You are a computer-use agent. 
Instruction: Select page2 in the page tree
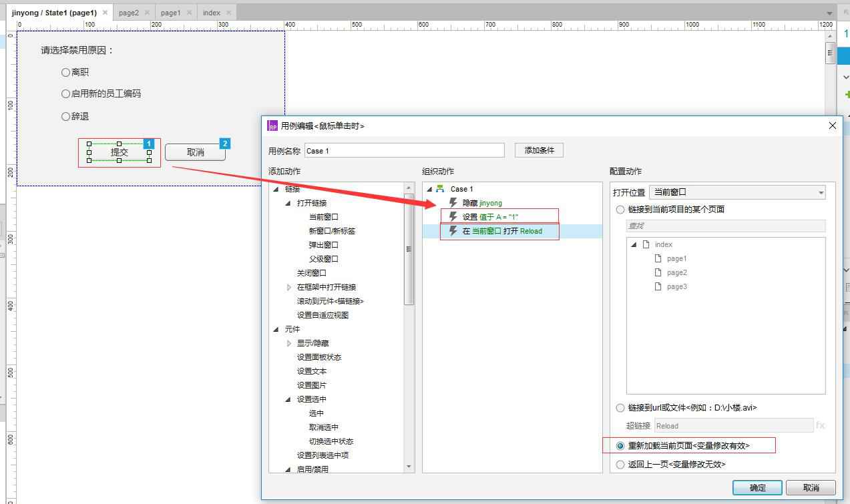pos(676,272)
